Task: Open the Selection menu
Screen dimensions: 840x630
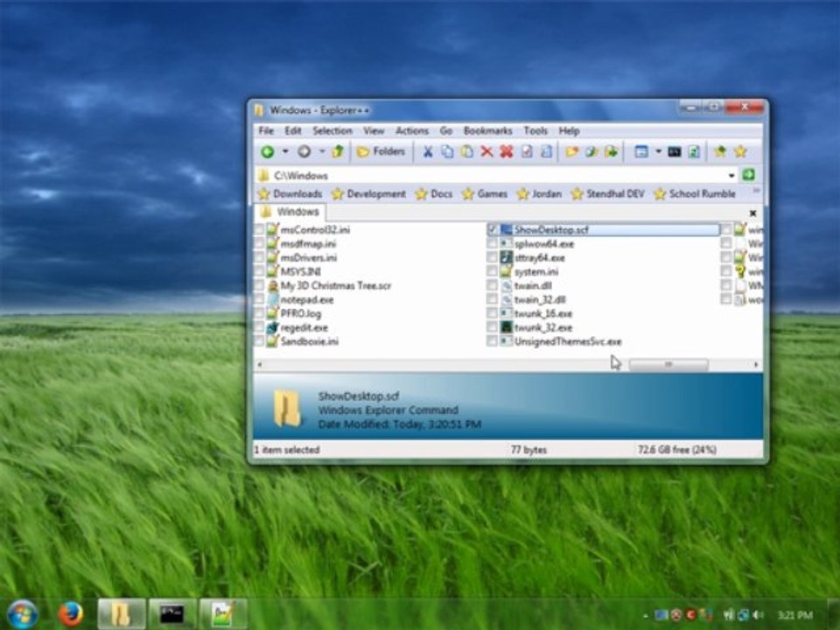Action: click(332, 130)
